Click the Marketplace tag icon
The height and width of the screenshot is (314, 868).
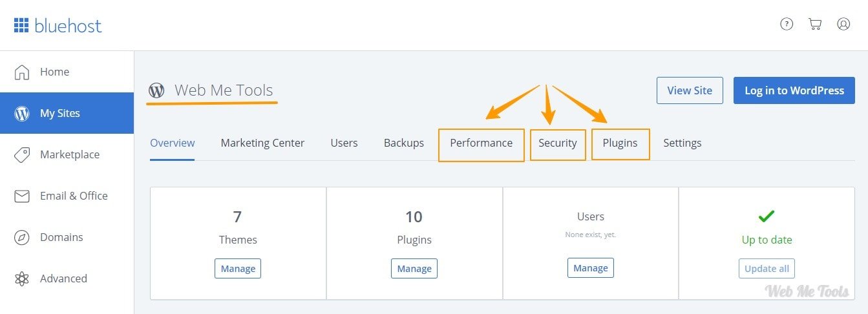click(22, 154)
